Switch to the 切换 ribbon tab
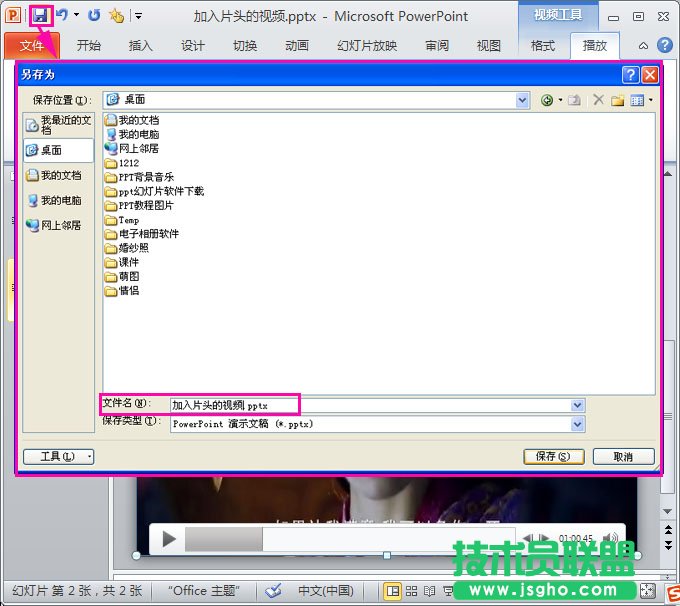Screen dimensions: 680x606 click(x=245, y=45)
